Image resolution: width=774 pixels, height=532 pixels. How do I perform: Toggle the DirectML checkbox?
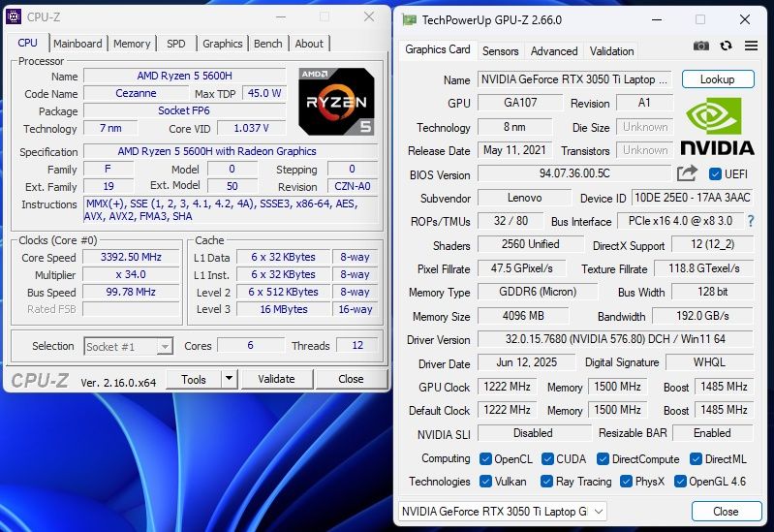pyautogui.click(x=696, y=459)
